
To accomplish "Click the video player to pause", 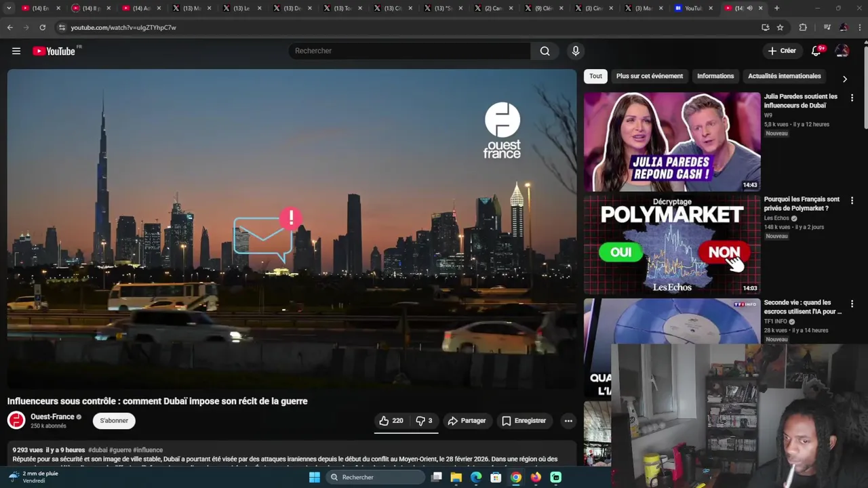I will tap(292, 228).
